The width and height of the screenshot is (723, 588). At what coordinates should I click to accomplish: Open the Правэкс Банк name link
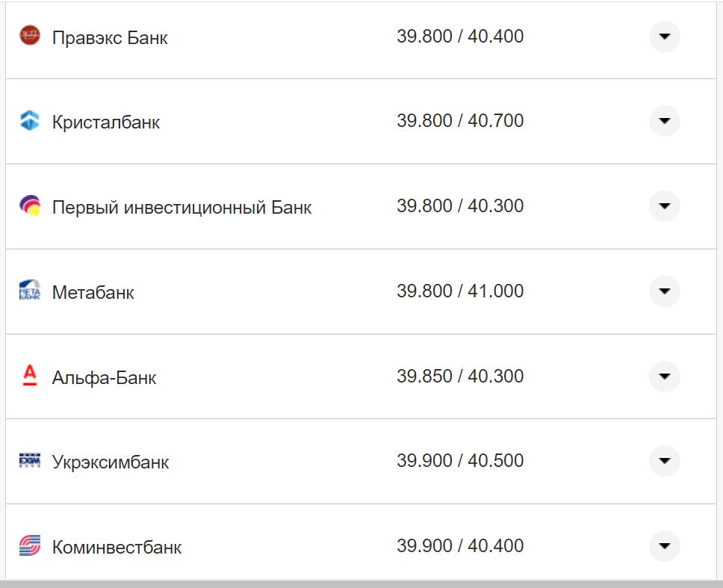110,37
